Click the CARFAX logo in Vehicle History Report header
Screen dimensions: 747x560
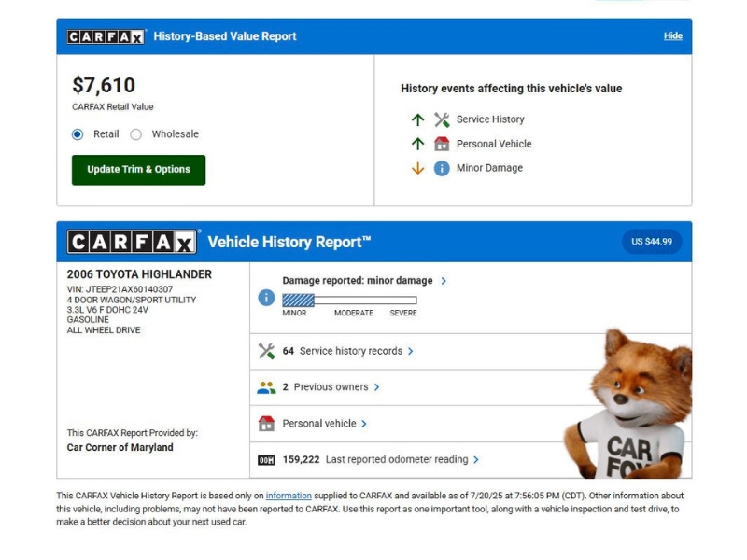click(132, 242)
